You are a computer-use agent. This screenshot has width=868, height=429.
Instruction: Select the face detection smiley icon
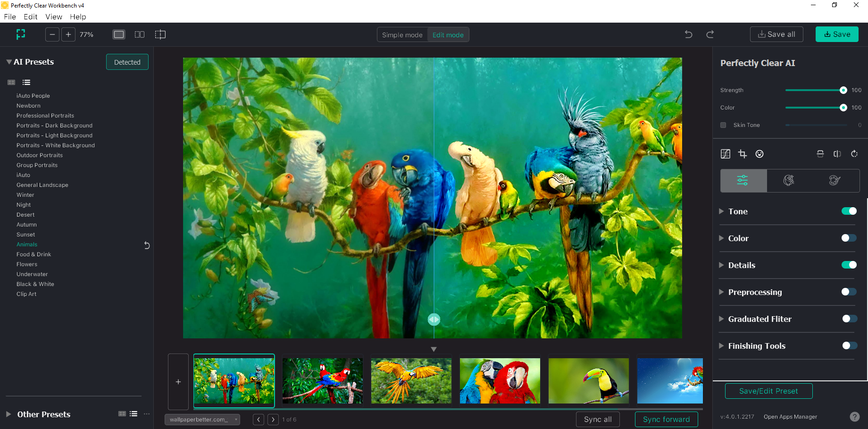point(759,154)
